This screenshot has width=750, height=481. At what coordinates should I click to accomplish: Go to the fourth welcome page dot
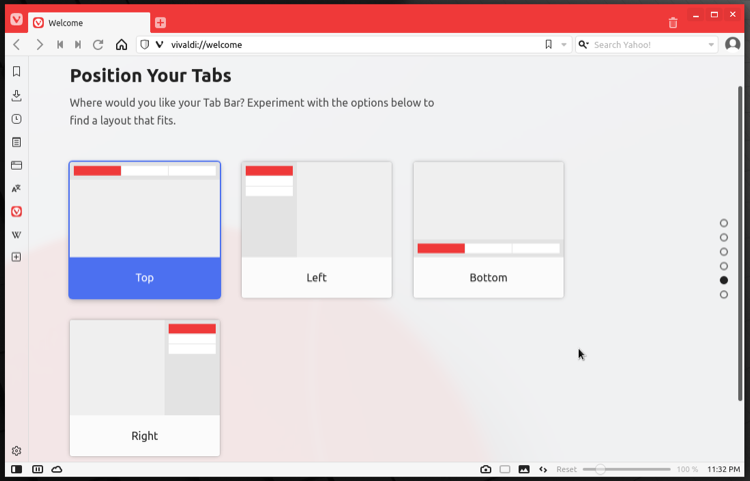724,266
